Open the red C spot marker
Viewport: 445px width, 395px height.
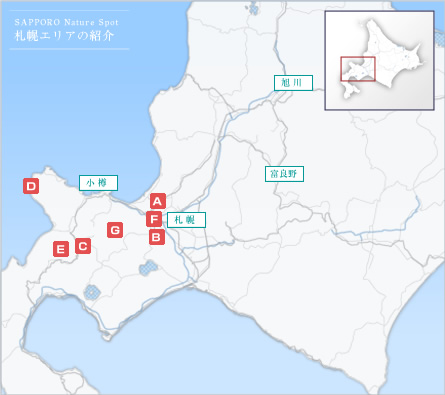(83, 246)
